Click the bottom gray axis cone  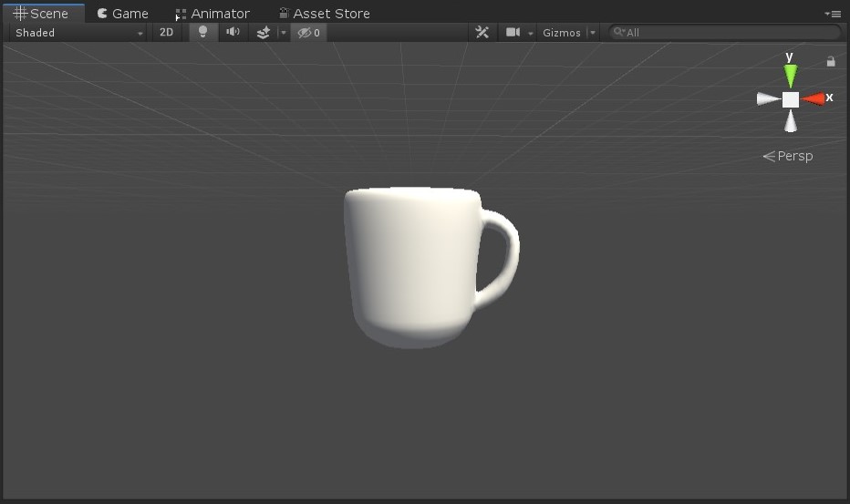791,121
